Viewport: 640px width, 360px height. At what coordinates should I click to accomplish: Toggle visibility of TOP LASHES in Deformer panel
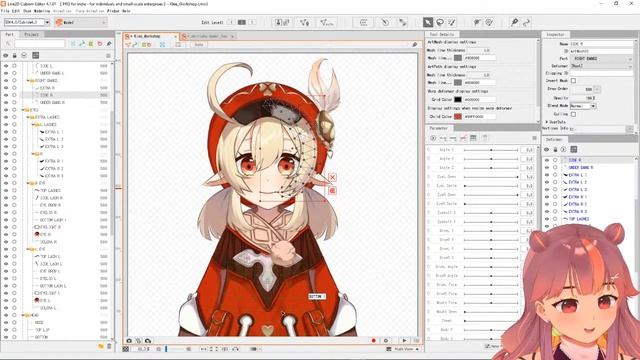(547, 219)
